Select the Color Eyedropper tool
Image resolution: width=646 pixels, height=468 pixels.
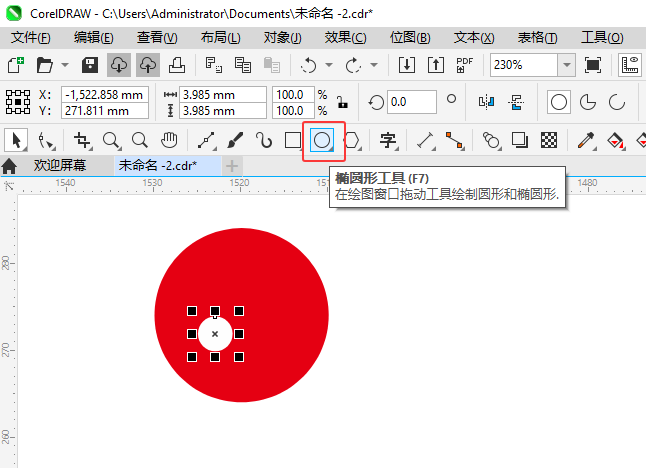pos(586,140)
